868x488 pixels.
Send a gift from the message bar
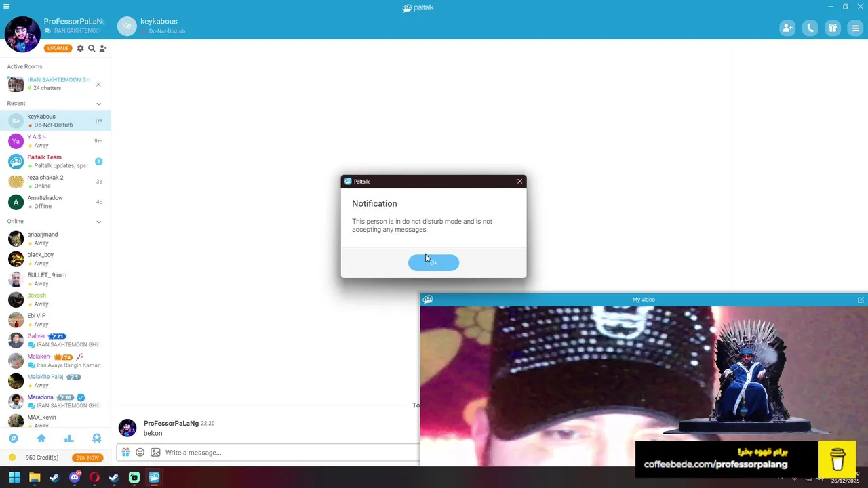click(125, 453)
